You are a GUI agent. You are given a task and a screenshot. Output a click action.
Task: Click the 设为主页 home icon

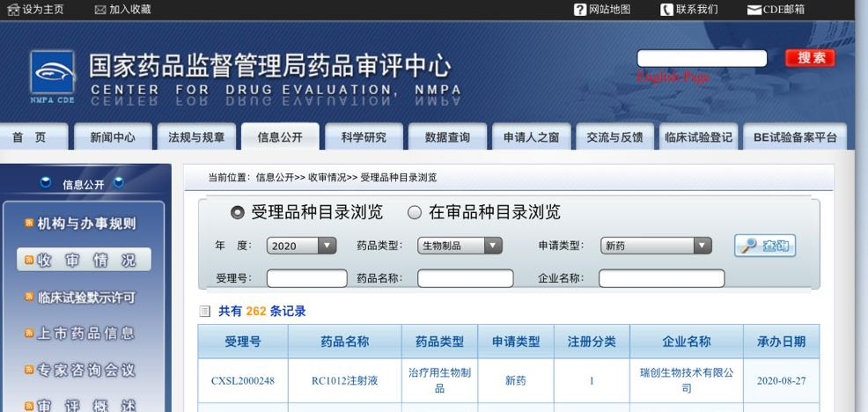13,10
